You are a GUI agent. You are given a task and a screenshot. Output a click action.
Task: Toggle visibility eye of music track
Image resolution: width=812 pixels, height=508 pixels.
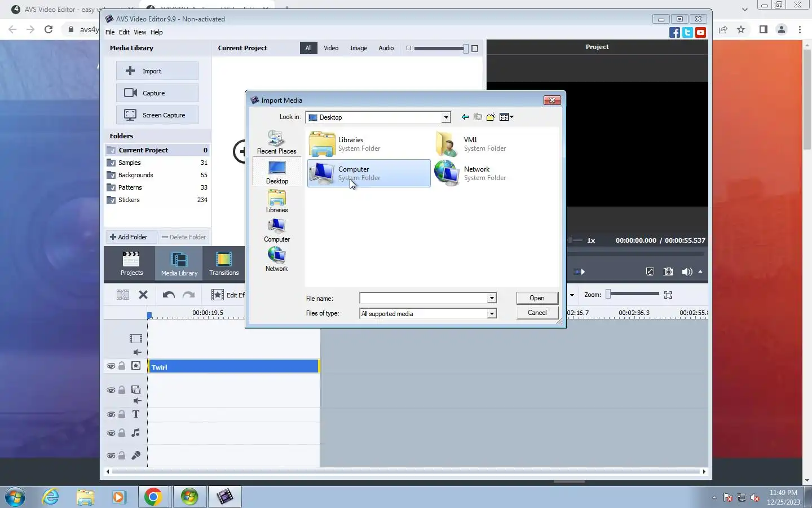click(111, 433)
